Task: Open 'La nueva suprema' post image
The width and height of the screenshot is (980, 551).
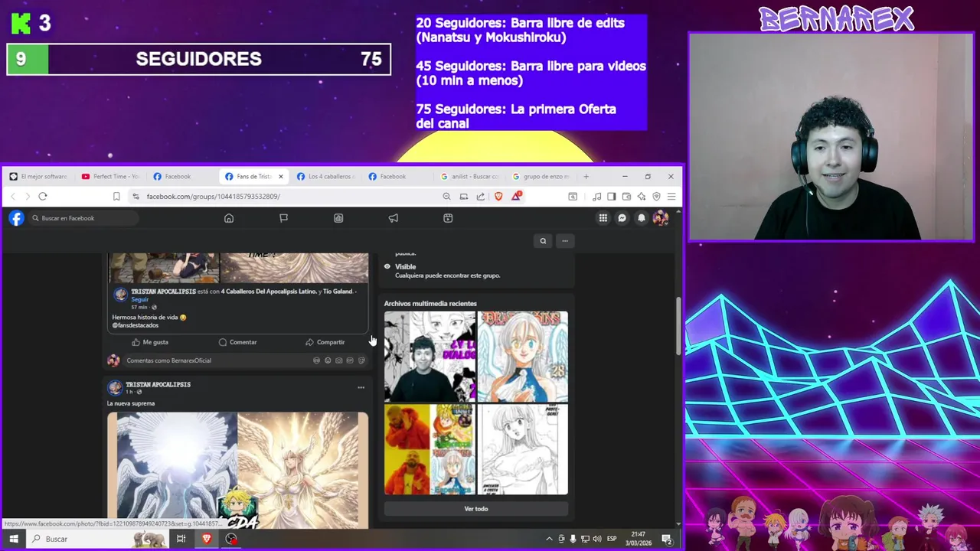Action: (237, 470)
